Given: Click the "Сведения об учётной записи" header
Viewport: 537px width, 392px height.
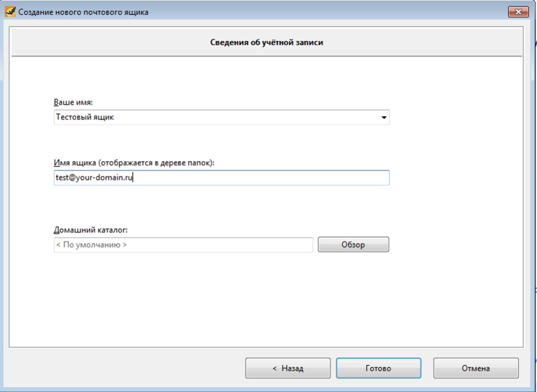Looking at the screenshot, I should pos(268,43).
